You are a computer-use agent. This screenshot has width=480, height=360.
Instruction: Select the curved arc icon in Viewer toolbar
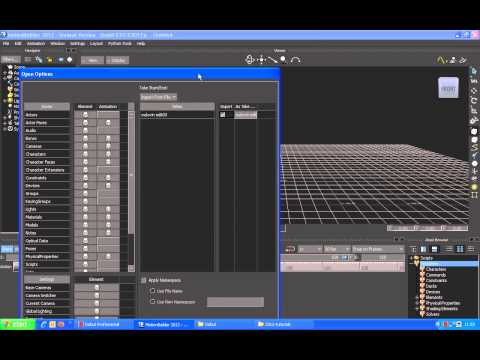[x=295, y=60]
